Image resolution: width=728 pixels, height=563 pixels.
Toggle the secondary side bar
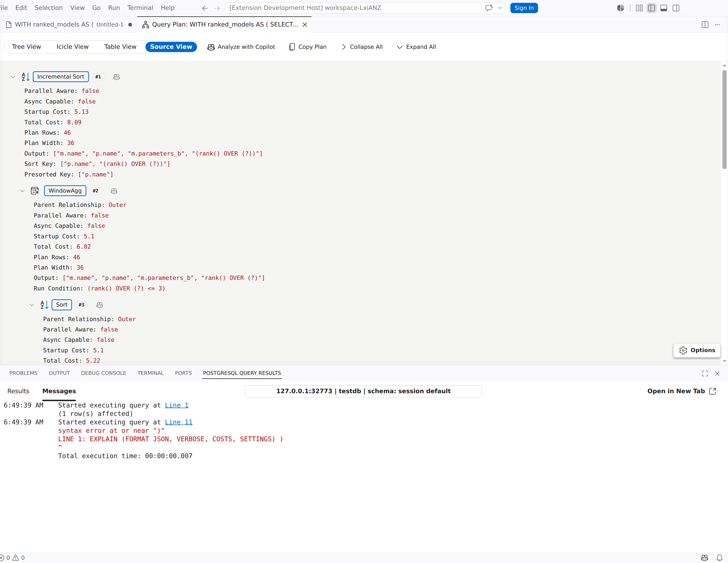(x=676, y=8)
